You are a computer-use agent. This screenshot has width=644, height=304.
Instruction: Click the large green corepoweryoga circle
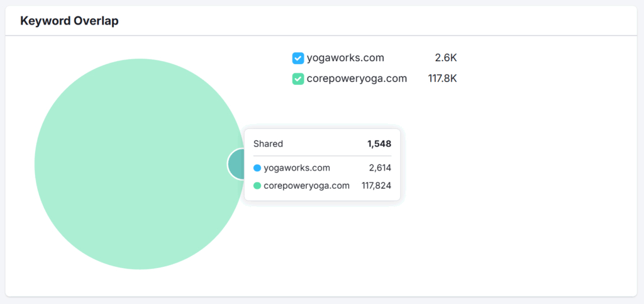(x=140, y=164)
